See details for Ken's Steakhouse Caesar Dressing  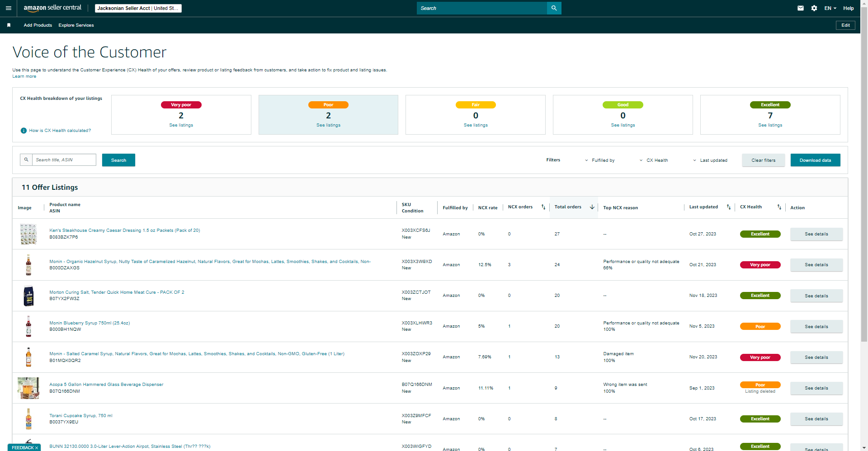tap(816, 234)
